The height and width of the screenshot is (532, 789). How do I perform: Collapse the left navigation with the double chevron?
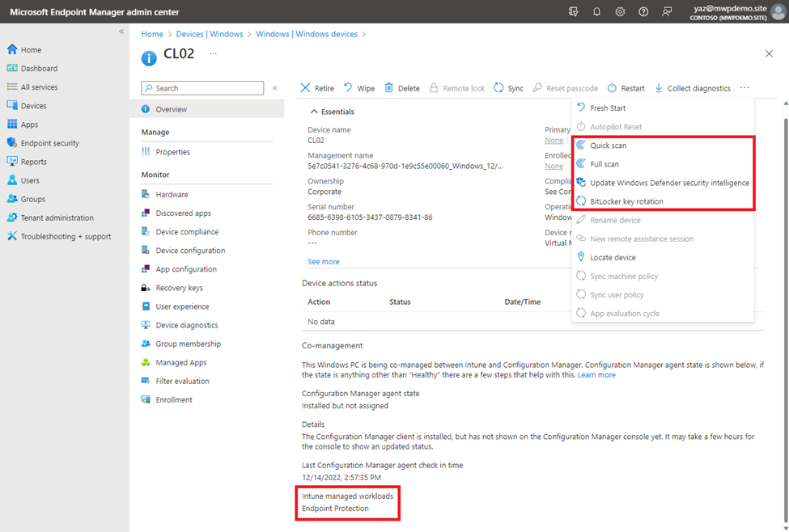[121, 32]
